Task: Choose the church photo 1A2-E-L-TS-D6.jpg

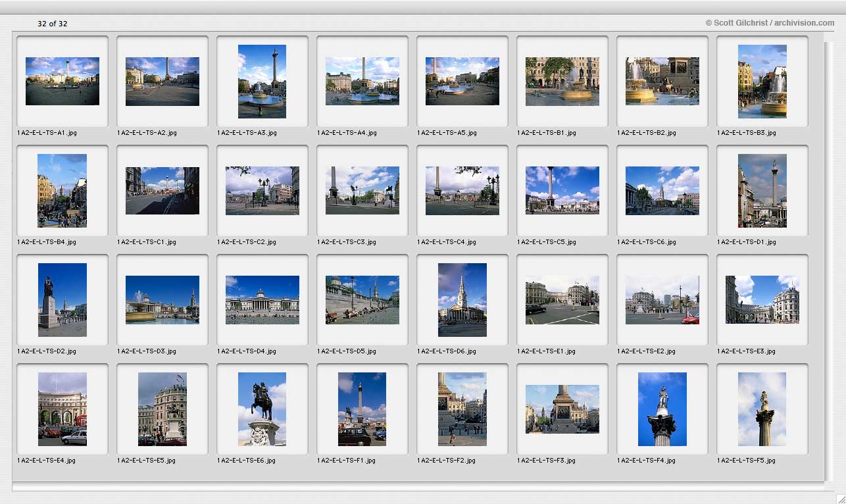Action: point(462,300)
